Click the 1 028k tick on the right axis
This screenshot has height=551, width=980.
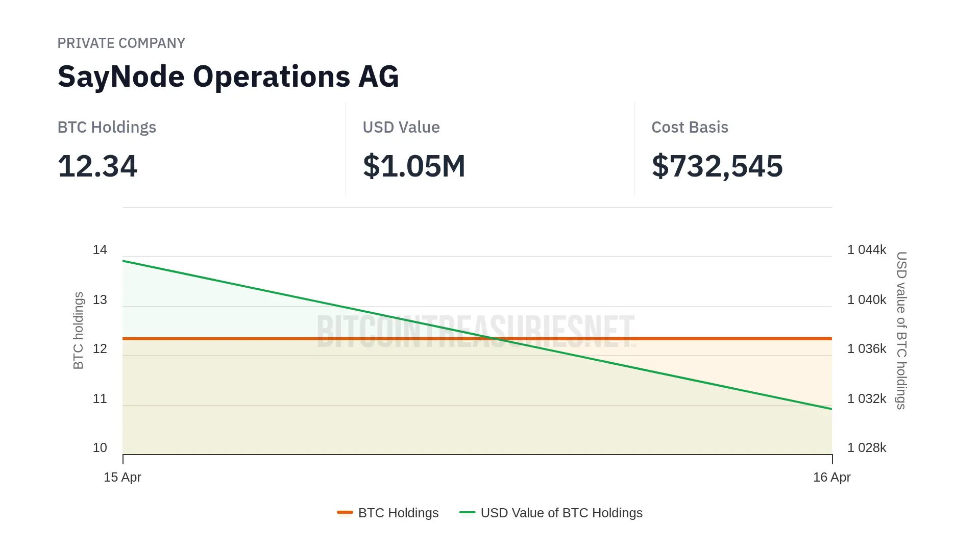(867, 447)
